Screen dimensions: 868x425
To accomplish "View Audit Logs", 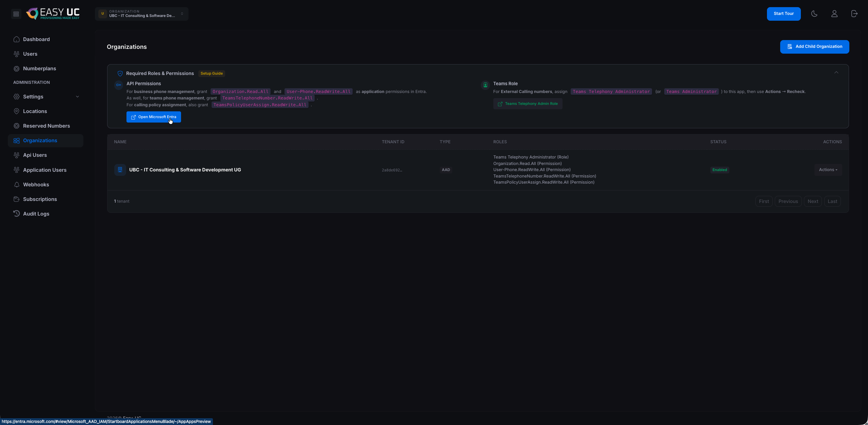I will [36, 214].
